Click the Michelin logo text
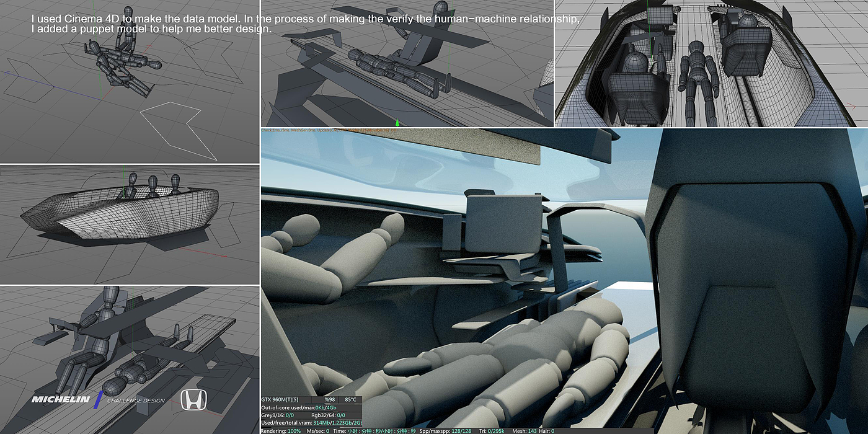This screenshot has width=868, height=434. [x=61, y=400]
